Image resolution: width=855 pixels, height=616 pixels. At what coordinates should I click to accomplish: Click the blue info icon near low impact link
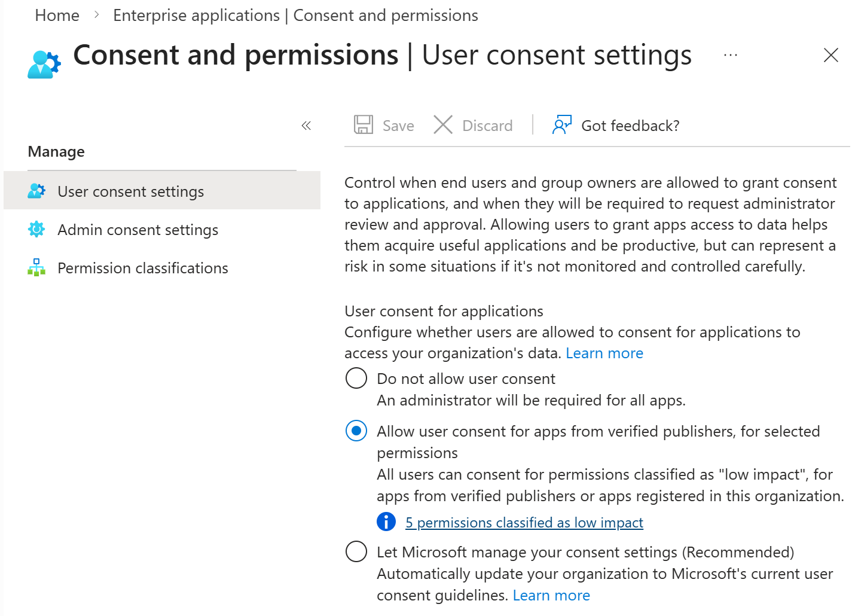coord(386,522)
